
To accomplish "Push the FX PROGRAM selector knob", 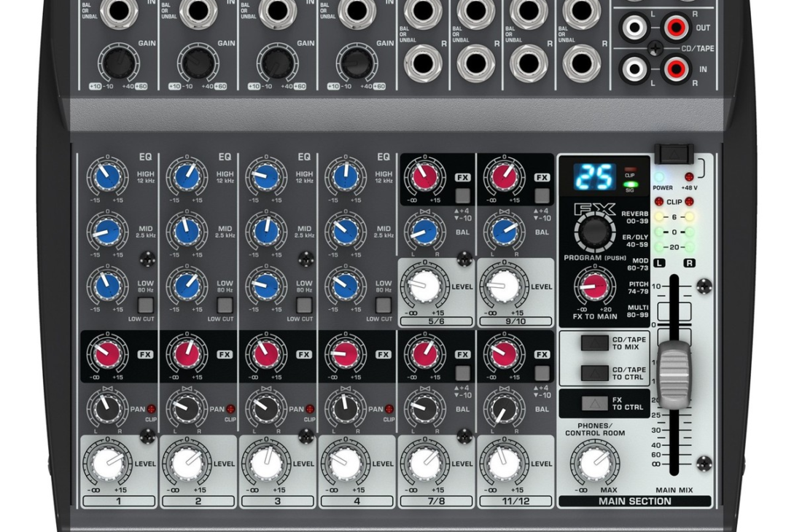I will click(594, 232).
